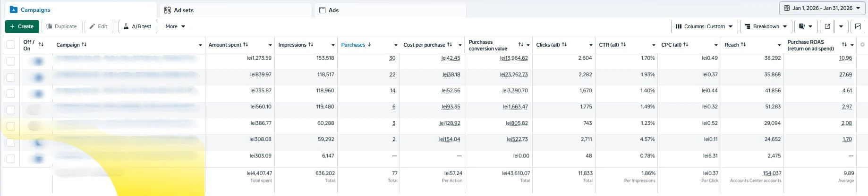Image resolution: width=868 pixels, height=196 pixels.
Task: Open the Columns: Custom dropdown
Action: tap(704, 26)
